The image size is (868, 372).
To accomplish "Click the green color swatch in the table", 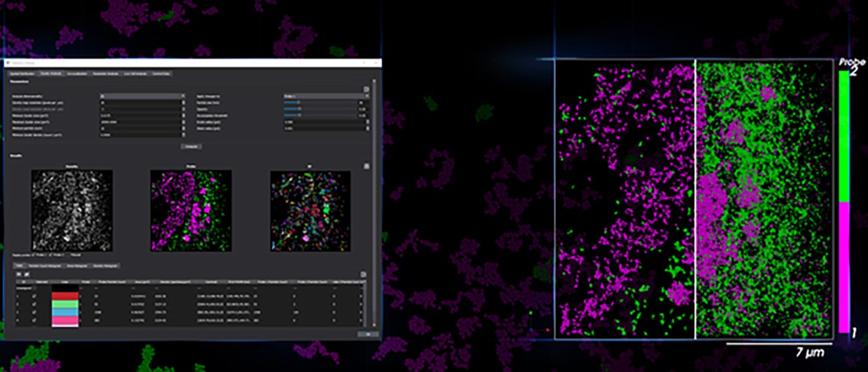I will tap(65, 305).
